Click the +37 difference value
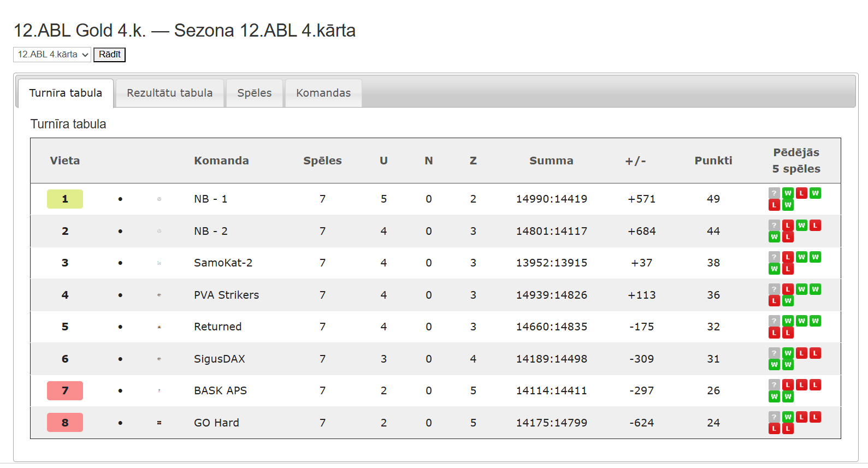The image size is (868, 468). pyautogui.click(x=641, y=263)
